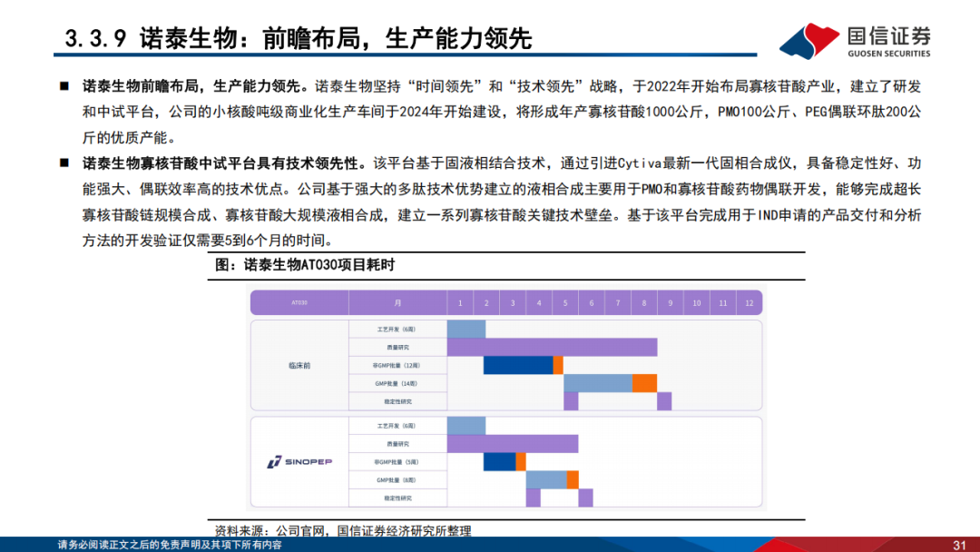The image size is (980, 552).
Task: Click the page number 31
Action: (x=959, y=545)
